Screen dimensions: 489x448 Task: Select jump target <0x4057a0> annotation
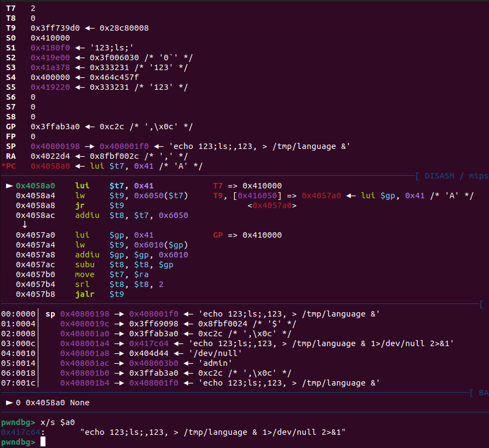point(272,205)
